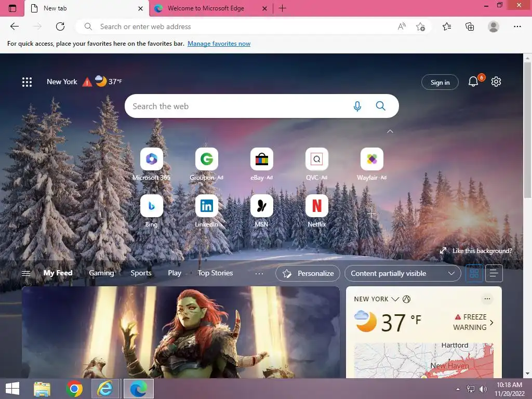Open the orc character news story thumbnail
This screenshot has width=532, height=399.
(180, 332)
